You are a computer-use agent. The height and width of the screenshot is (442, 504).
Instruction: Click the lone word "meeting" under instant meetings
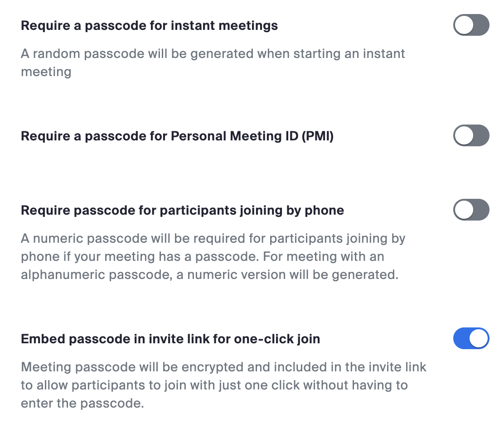[x=46, y=72]
